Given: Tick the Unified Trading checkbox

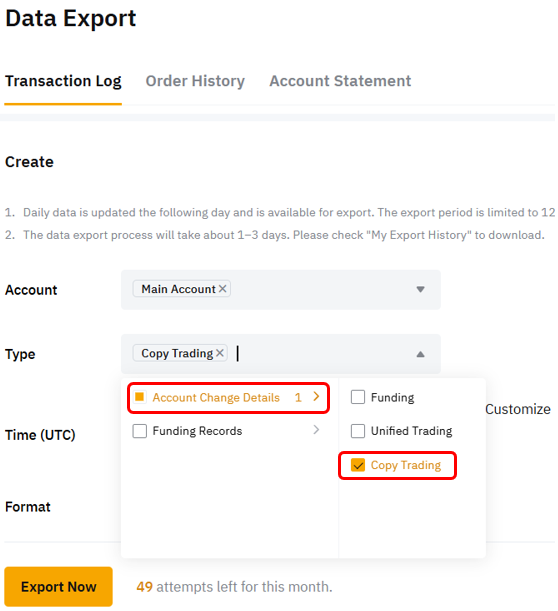Looking at the screenshot, I should coord(358,431).
